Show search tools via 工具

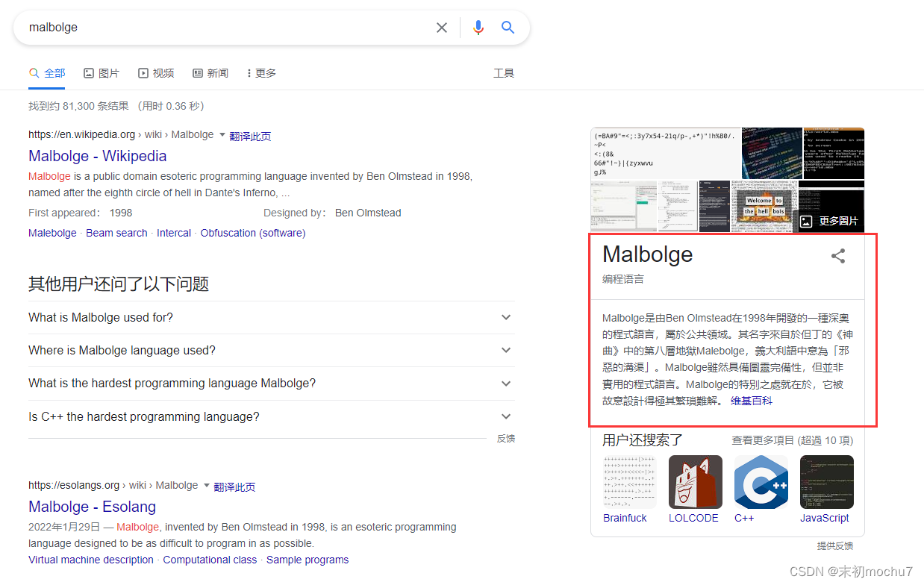(x=504, y=72)
